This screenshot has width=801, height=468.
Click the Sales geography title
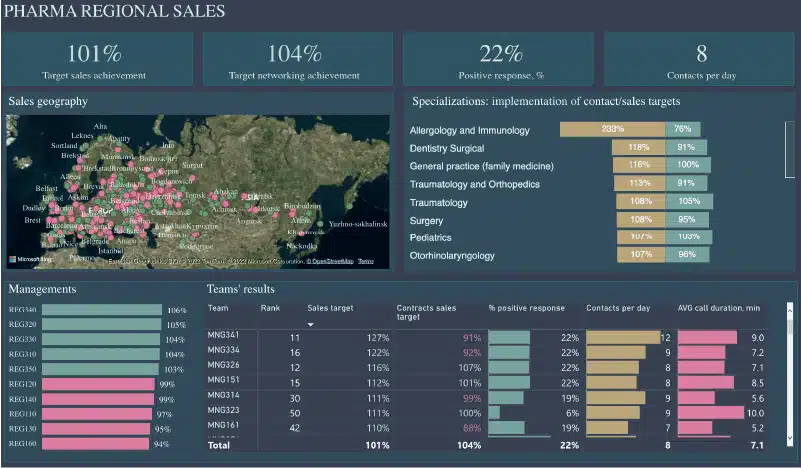[48, 102]
